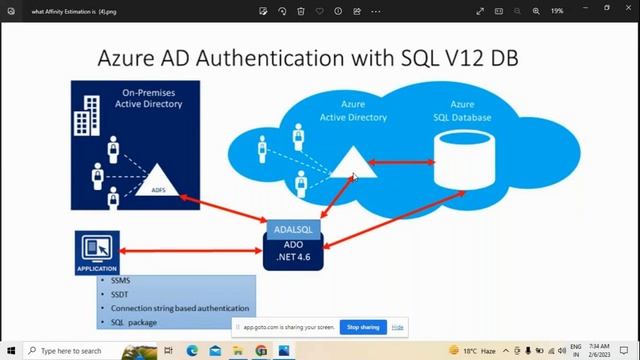
Task: Click the Azure SQL Database cylinder
Action: pyautogui.click(x=464, y=160)
